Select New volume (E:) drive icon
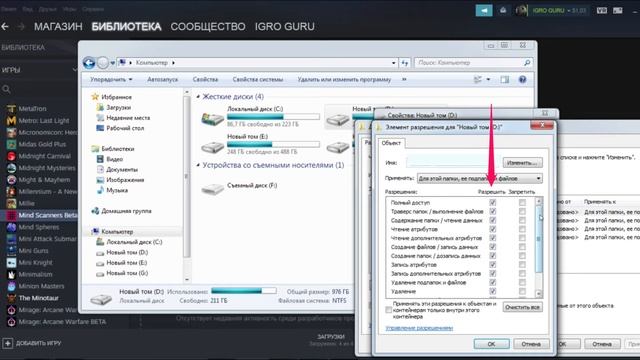This screenshot has width=640, height=360. pyautogui.click(x=213, y=146)
